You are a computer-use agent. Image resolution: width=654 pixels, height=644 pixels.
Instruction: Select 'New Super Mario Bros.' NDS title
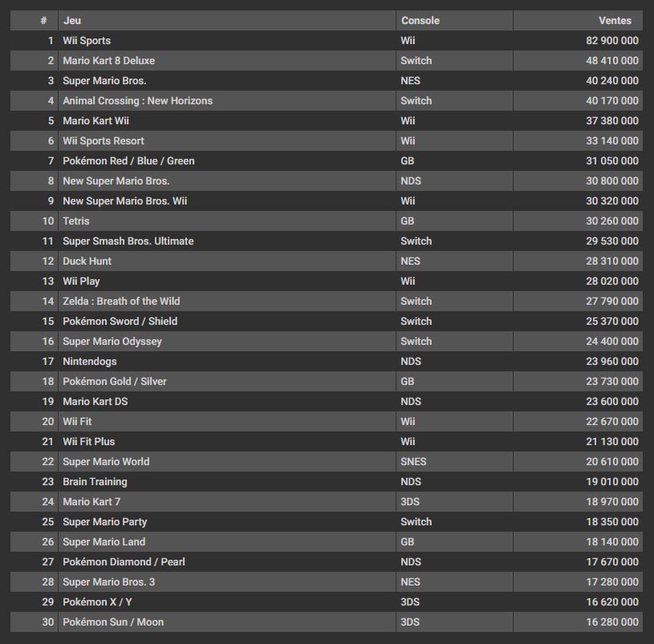116,181
